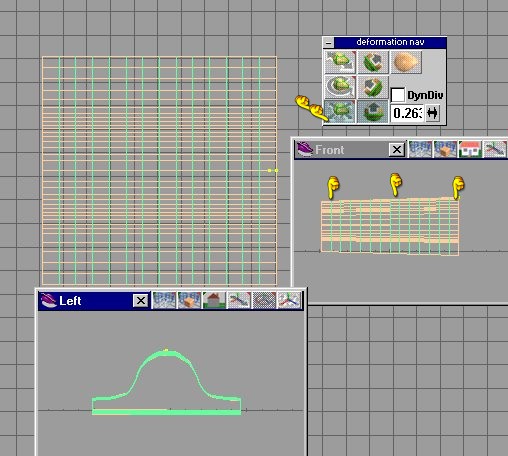This screenshot has height=456, width=508.
Task: Enable the DynDiv checkbox
Action: [x=398, y=95]
